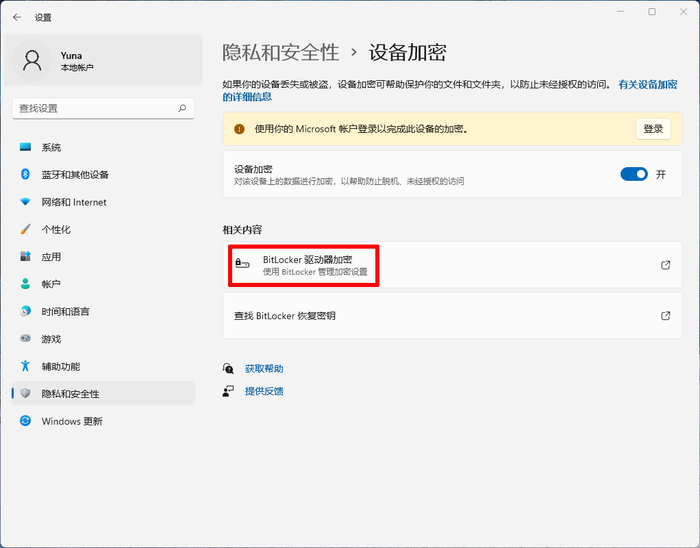Click the 应用 apps icon

pyautogui.click(x=25, y=256)
